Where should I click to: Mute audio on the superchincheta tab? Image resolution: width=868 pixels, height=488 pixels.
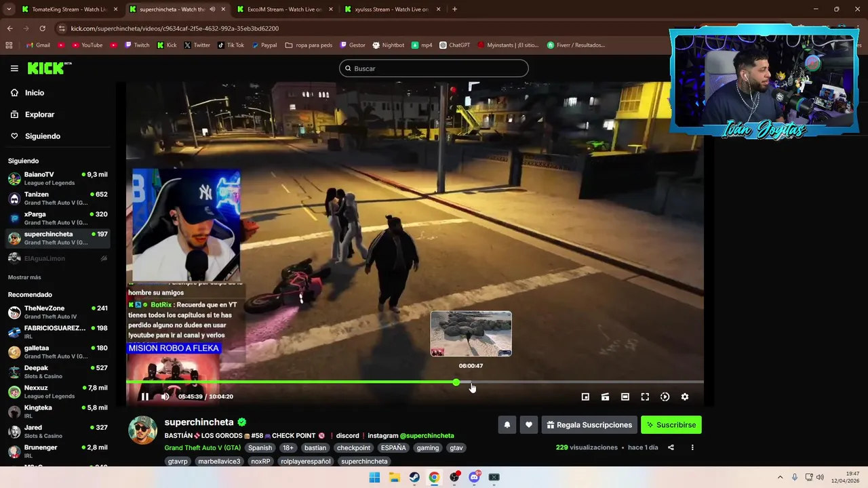coord(212,9)
